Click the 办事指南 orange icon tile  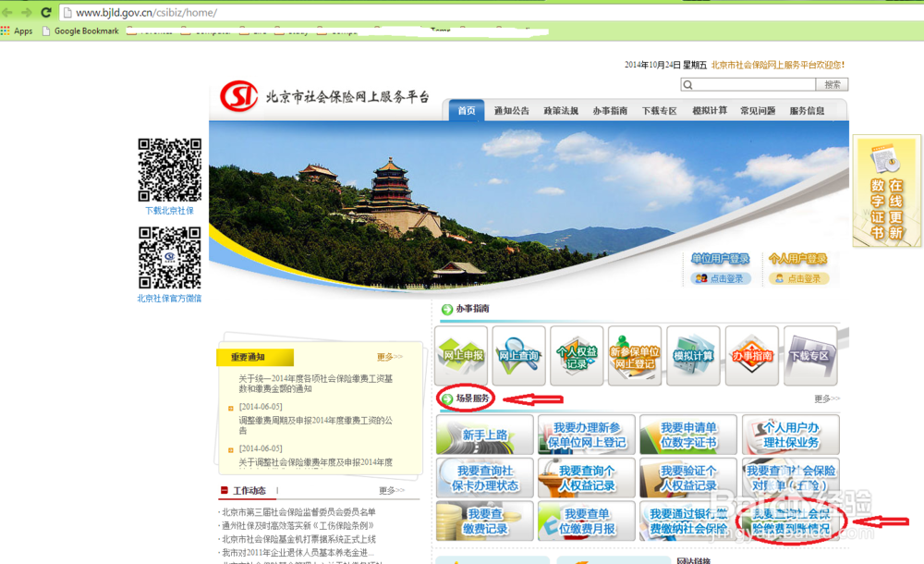752,356
